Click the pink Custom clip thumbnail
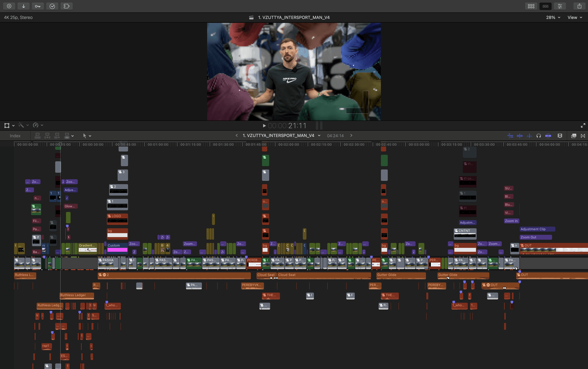This screenshot has width=588, height=369. 117,250
